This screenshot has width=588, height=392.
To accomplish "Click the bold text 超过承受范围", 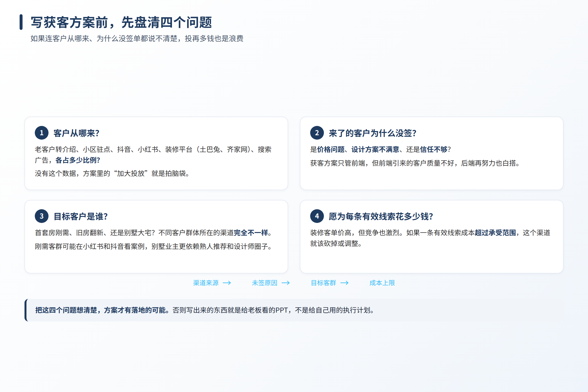I will tap(495, 233).
